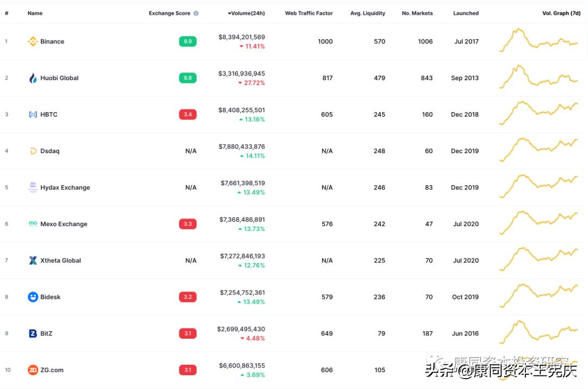Click the Binance logo icon
This screenshot has width=588, height=389.
click(33, 41)
